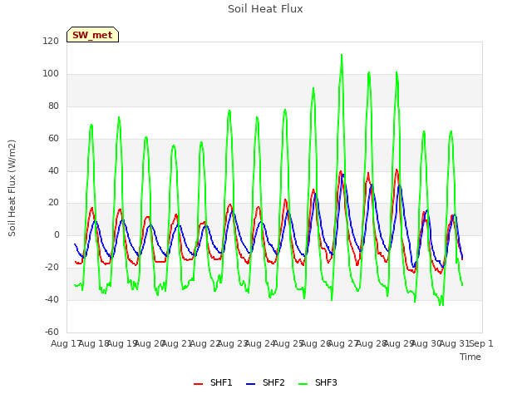This screenshot has width=532, height=399.
Task: Click the 'Time' x-axis label
Action: point(470,357)
